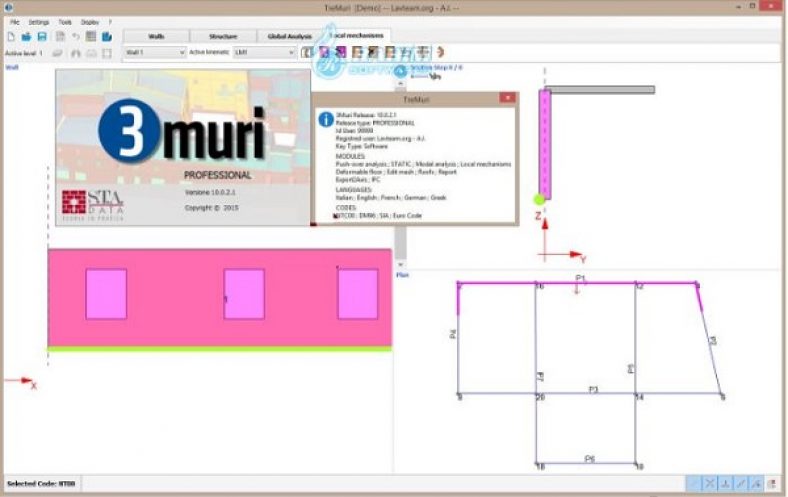
Task: Click Selected Code status bar text
Action: [41, 484]
